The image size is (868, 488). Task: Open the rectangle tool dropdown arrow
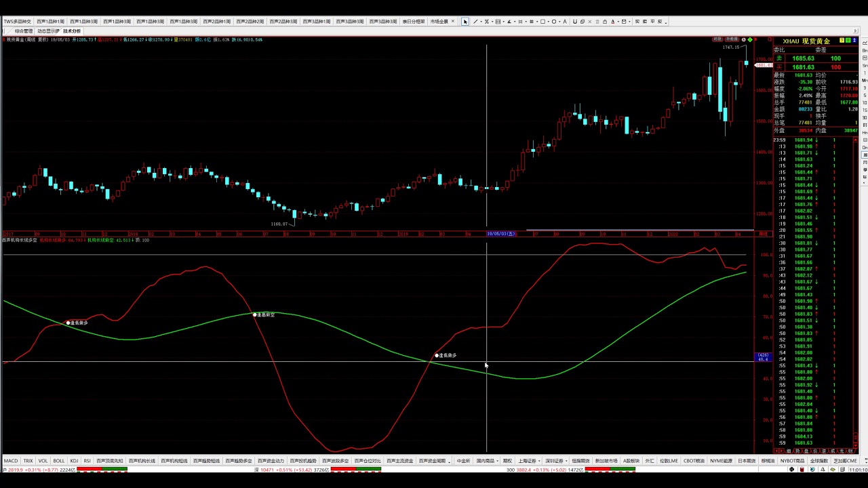click(x=548, y=22)
